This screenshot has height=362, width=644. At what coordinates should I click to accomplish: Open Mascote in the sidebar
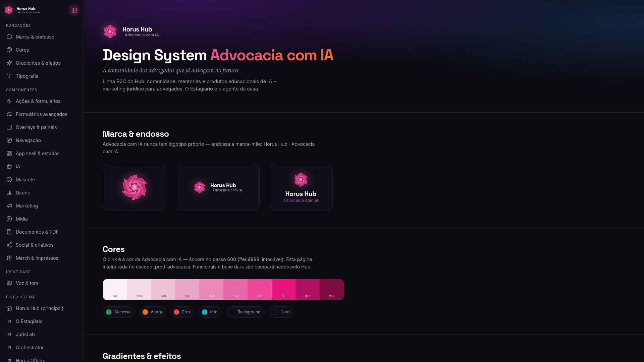pos(42,180)
